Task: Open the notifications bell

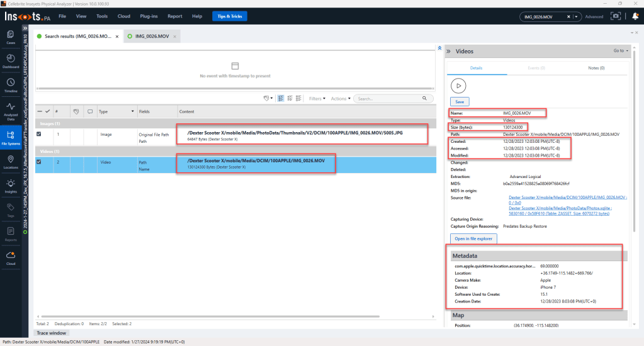Action: [635, 16]
